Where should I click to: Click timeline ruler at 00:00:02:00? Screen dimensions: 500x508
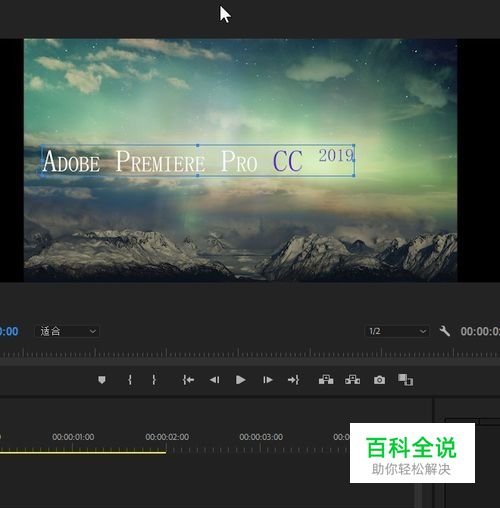coord(167,437)
